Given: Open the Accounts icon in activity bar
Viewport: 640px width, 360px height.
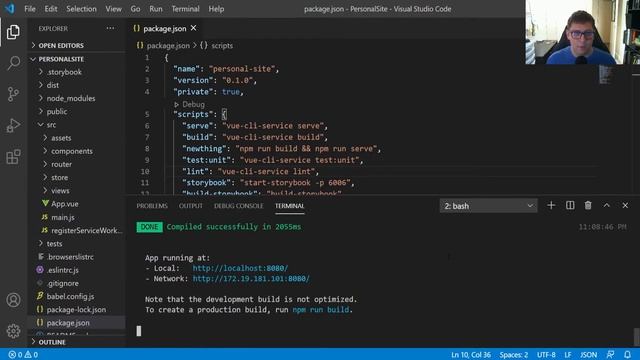Looking at the screenshot, I should pos(13,300).
